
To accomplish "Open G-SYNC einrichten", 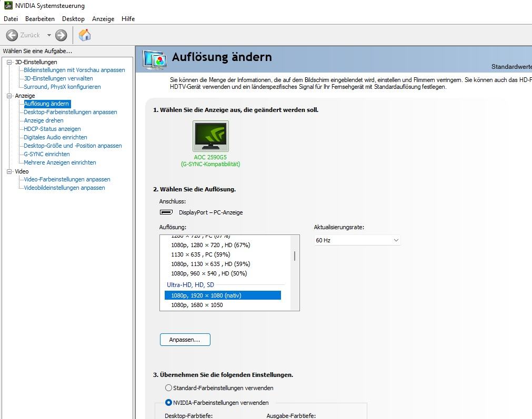I will coord(46,154).
